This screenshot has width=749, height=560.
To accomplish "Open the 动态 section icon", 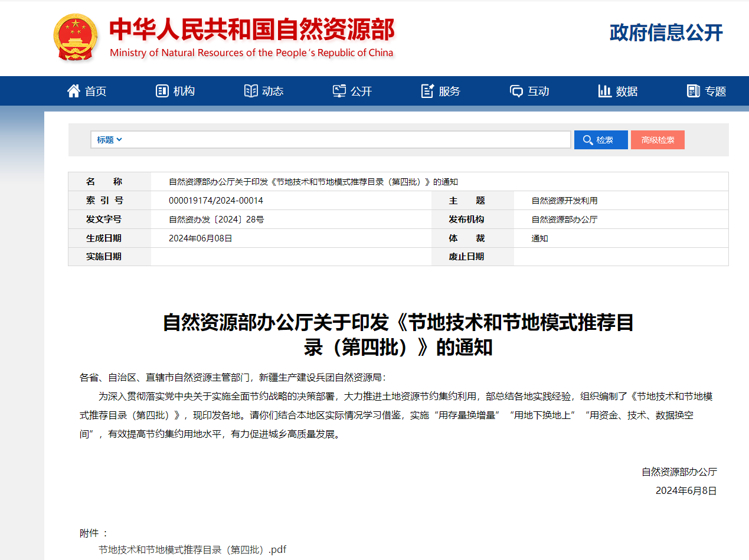I will [x=250, y=90].
